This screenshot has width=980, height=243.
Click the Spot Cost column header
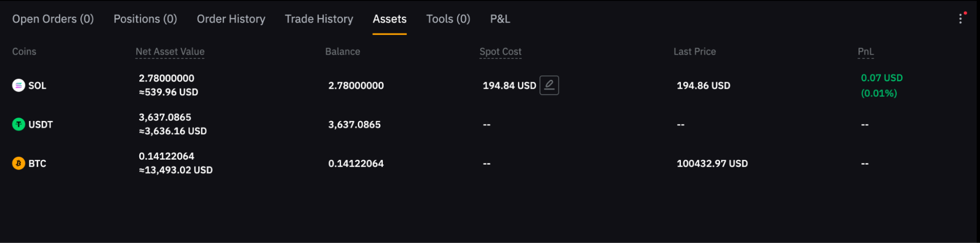pos(500,51)
